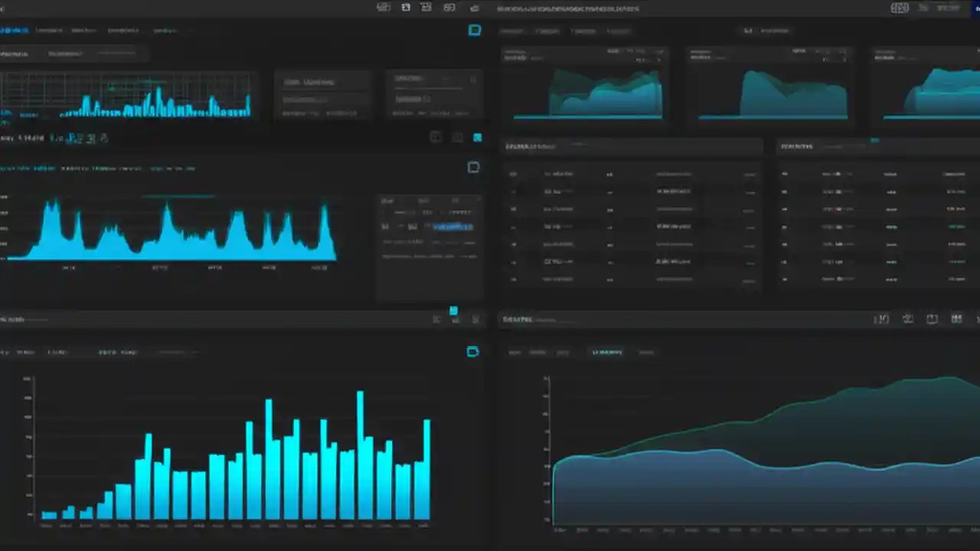Screen dimensions: 980x551
Task: Click the highlighted blue button in the details panel
Action: tap(452, 227)
